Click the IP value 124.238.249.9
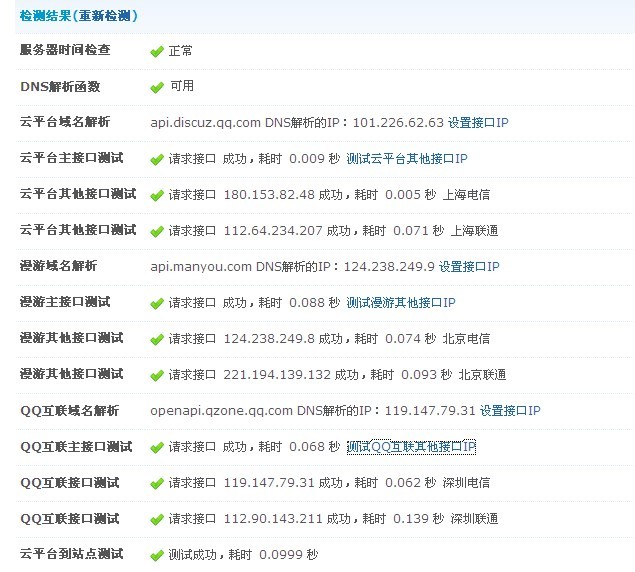635x572 pixels. [389, 267]
